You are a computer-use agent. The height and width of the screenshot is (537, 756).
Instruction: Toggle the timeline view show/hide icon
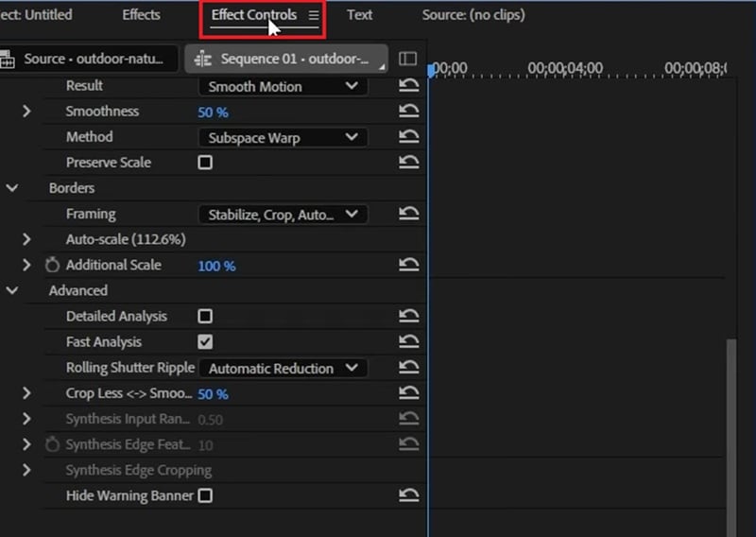pos(408,59)
